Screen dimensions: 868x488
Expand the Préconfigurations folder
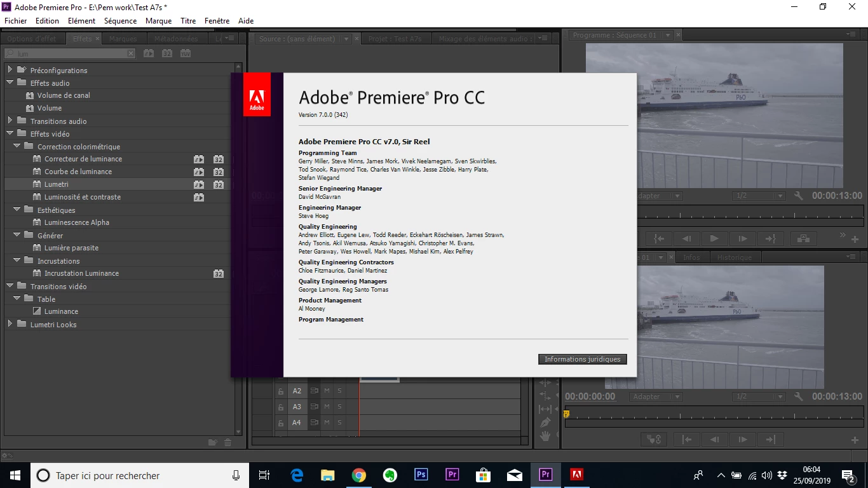10,69
